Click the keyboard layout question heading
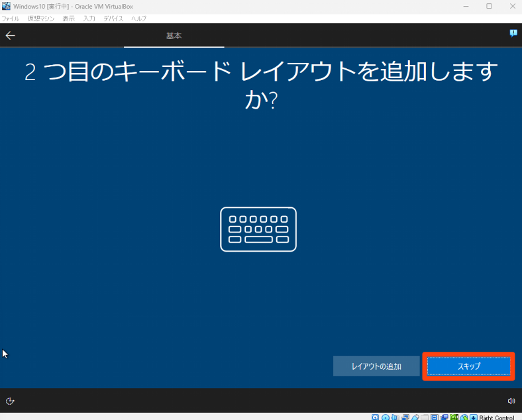 tap(262, 85)
